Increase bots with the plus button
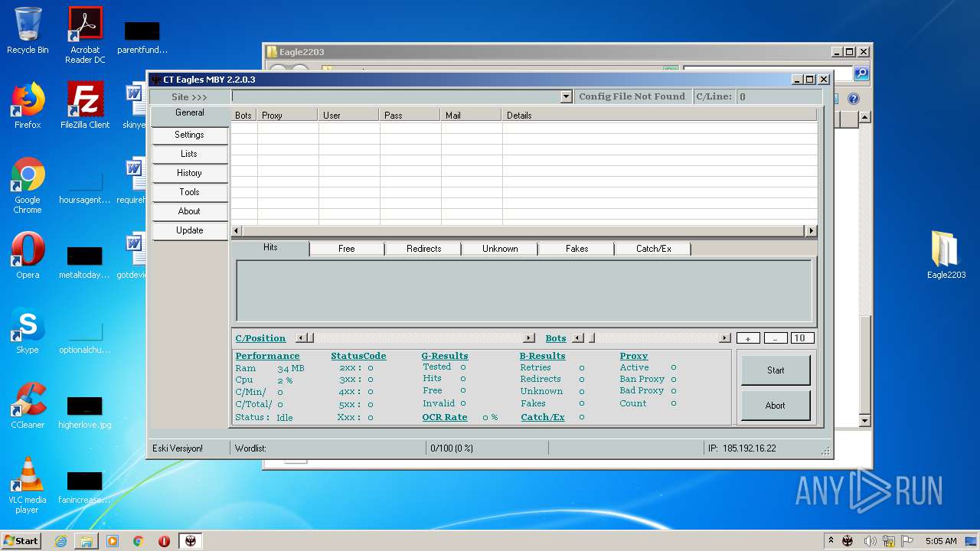The image size is (980, 551). point(748,338)
